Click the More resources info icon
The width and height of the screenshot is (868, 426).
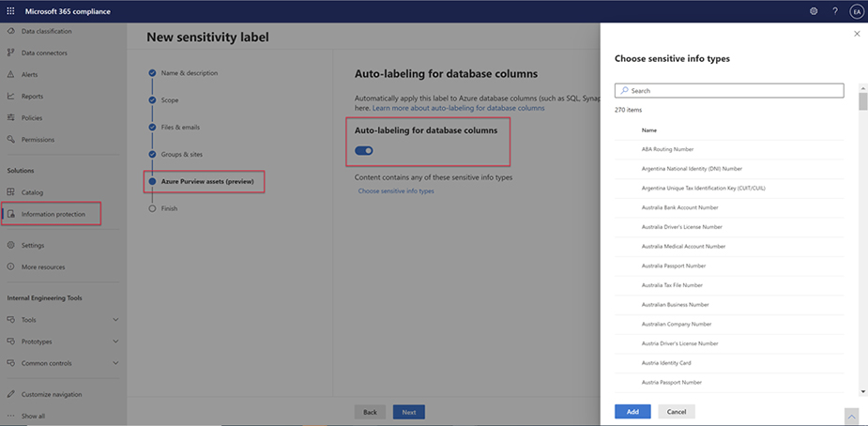pyautogui.click(x=10, y=266)
